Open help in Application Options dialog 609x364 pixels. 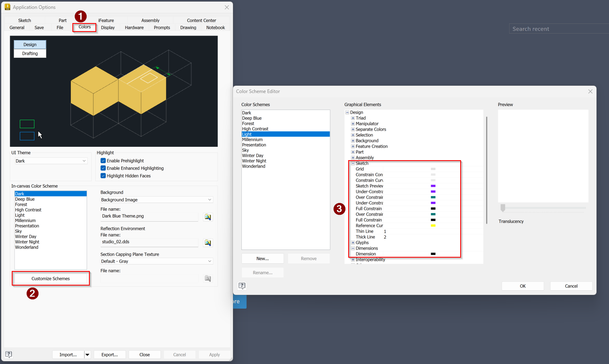[8, 354]
